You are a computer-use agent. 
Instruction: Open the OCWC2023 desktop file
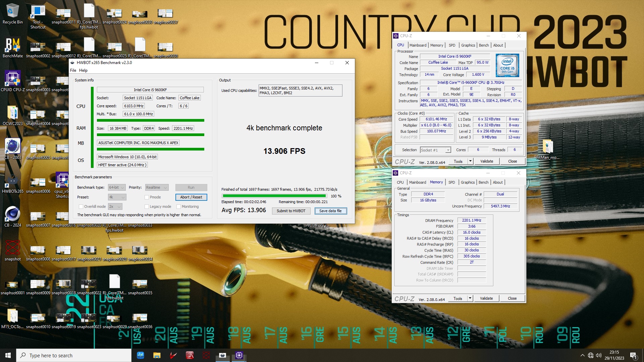[x=13, y=115]
